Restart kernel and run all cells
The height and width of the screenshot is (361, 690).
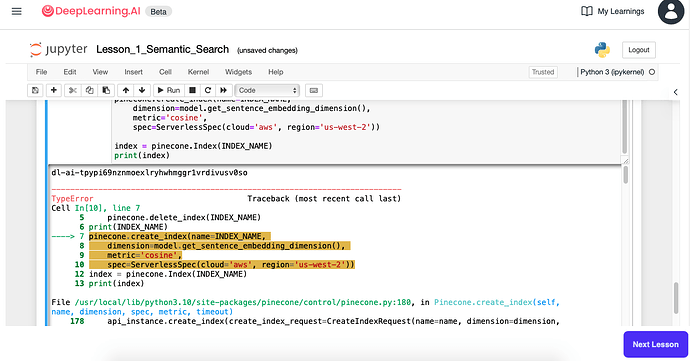[x=224, y=90]
